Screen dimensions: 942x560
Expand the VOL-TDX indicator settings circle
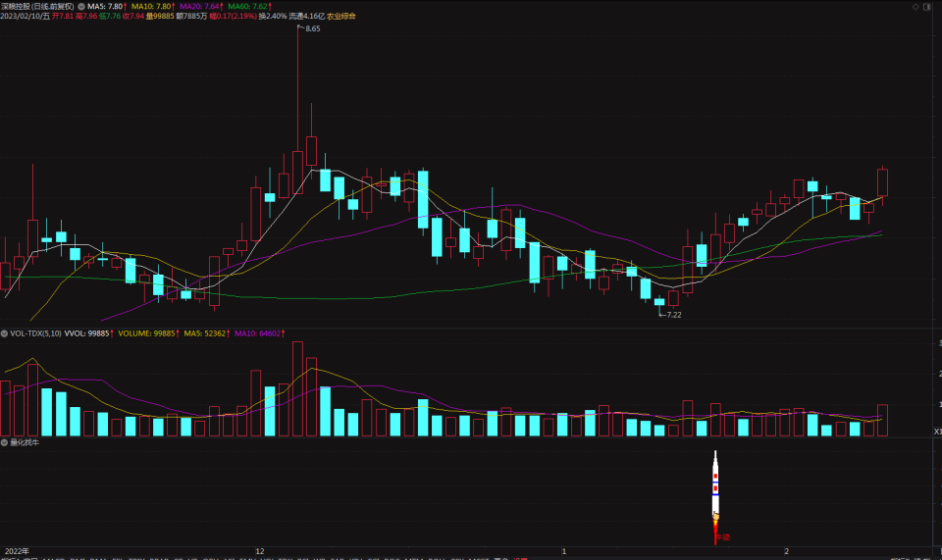click(4, 333)
